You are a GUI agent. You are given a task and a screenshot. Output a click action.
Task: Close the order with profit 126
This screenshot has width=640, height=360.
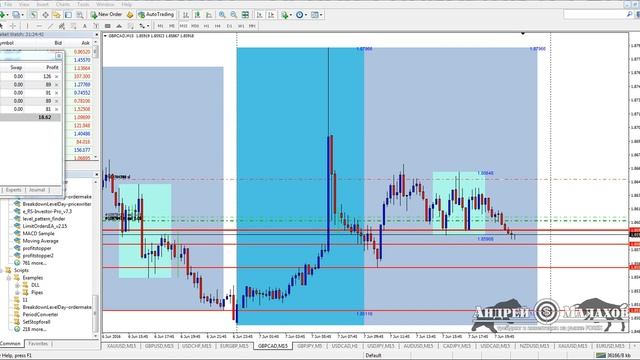[56, 76]
